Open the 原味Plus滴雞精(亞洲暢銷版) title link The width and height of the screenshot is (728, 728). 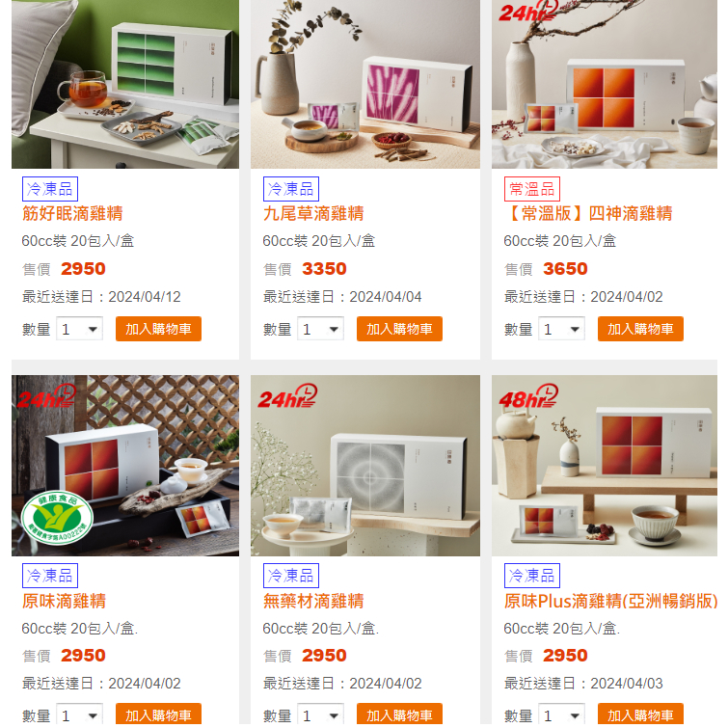coord(610,601)
